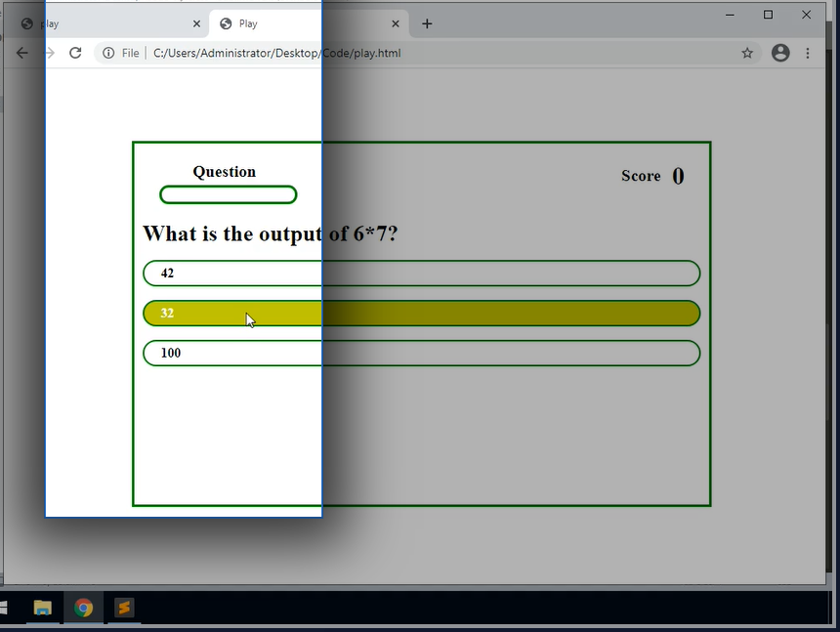Choose answer 42
This screenshot has width=840, height=632.
point(421,274)
